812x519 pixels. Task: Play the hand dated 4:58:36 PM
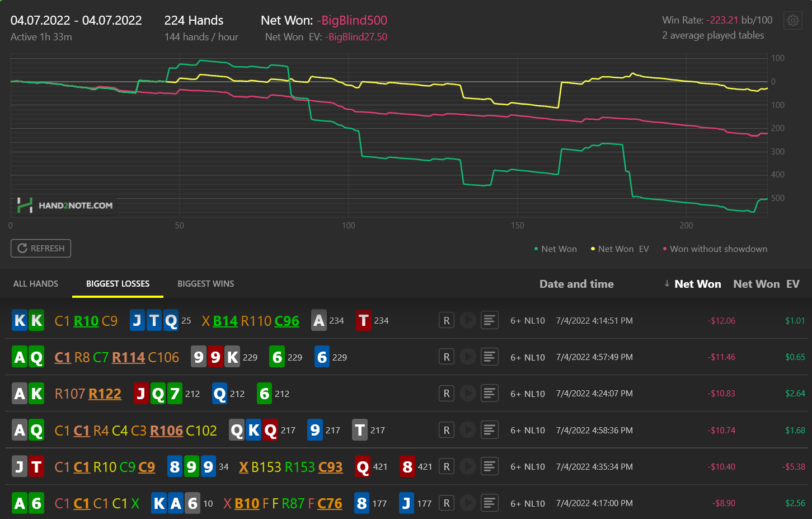coord(467,430)
